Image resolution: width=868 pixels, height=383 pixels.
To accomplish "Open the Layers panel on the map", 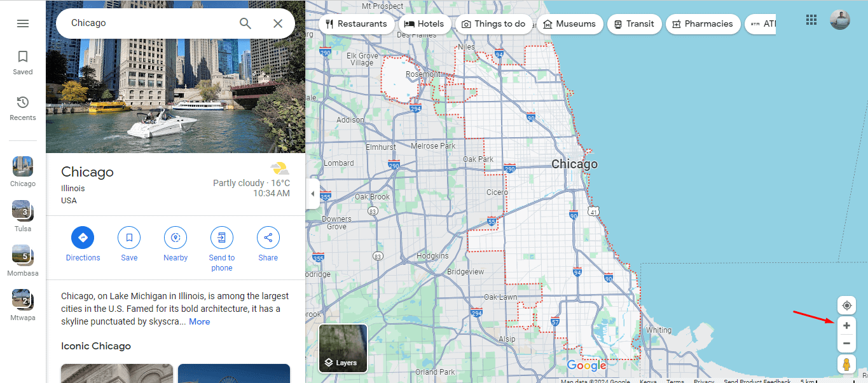I will tap(343, 348).
